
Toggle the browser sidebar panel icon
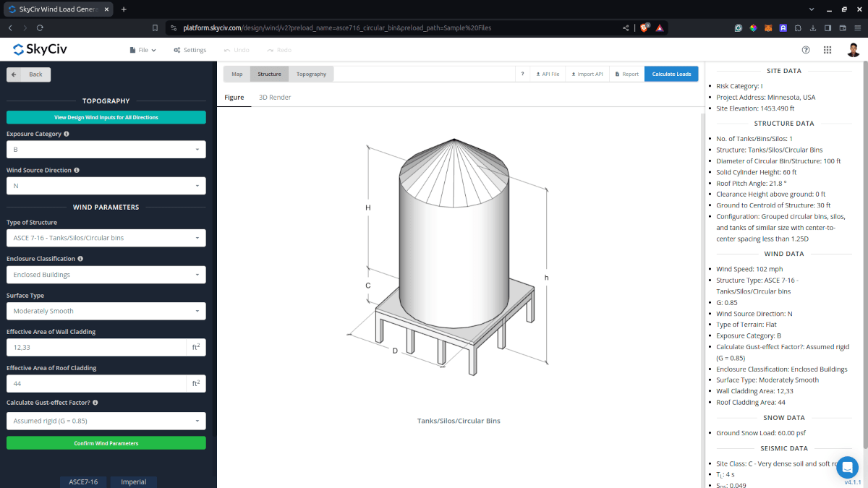tap(827, 27)
